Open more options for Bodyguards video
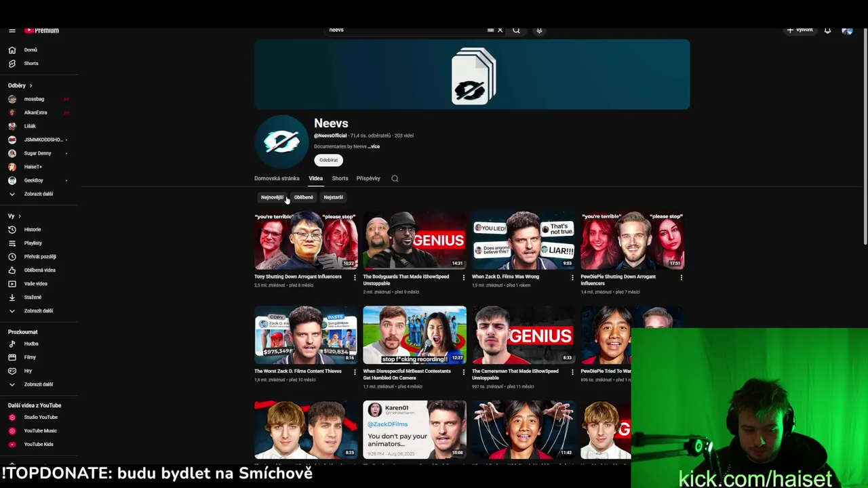Image resolution: width=868 pixels, height=488 pixels. coord(464,277)
